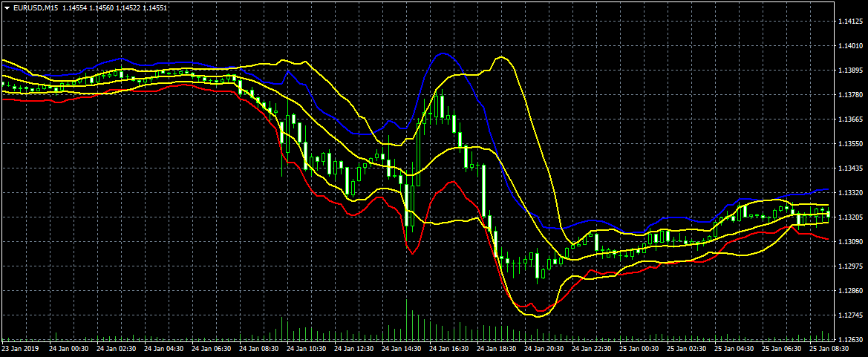Click the 24 Jan 18:30 time label
This screenshot has width=868, height=357.
coord(497,350)
